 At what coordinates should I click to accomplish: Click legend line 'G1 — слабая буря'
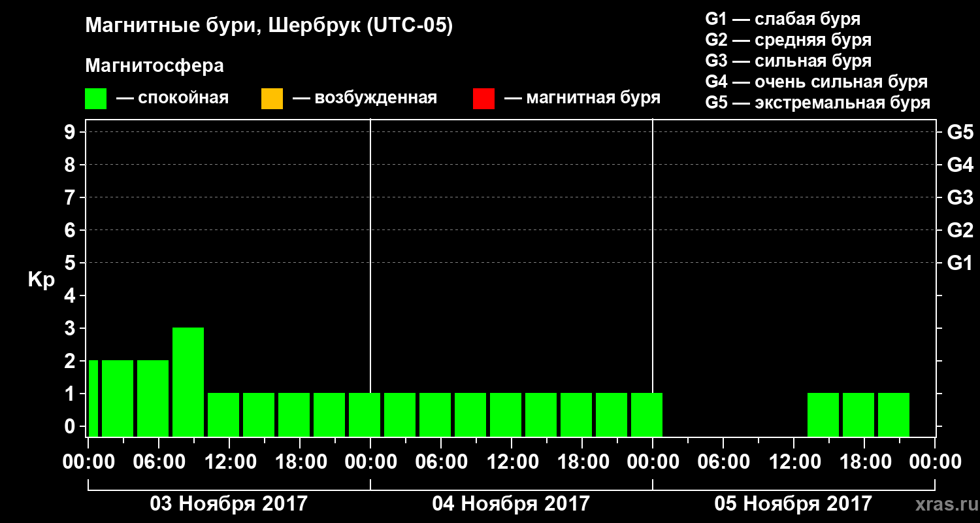[x=783, y=19]
